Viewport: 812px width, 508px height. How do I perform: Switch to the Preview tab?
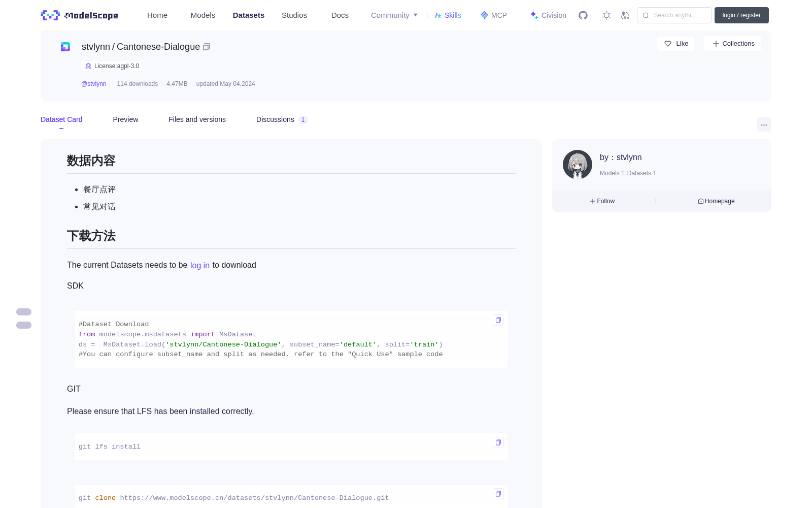pyautogui.click(x=125, y=119)
